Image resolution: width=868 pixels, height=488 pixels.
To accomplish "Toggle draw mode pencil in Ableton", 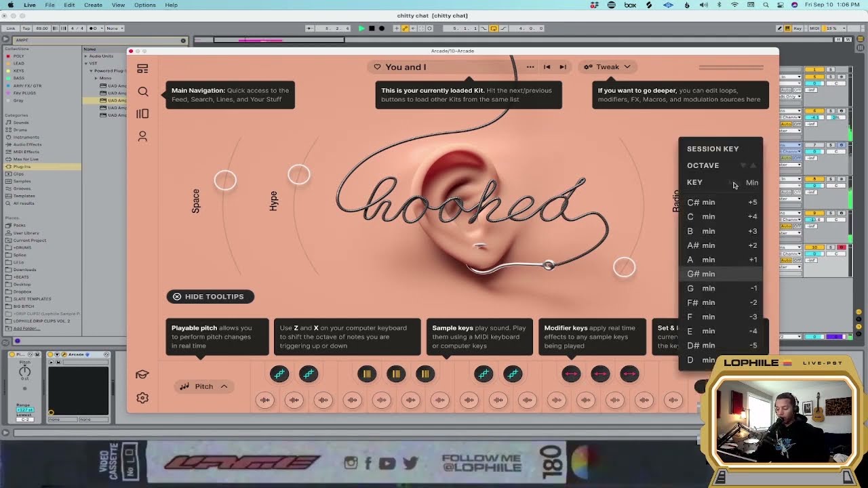I will (780, 28).
